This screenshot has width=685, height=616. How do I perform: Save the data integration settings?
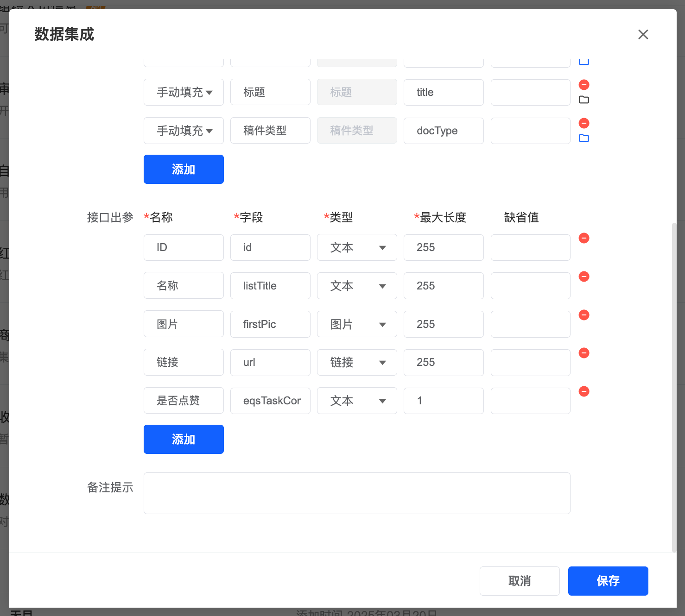[608, 581]
